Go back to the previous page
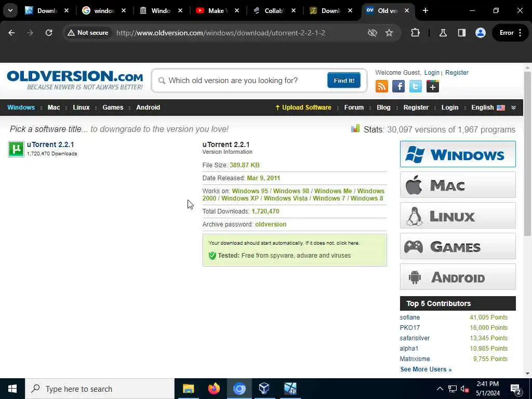Image resolution: width=532 pixels, height=399 pixels. (11, 33)
